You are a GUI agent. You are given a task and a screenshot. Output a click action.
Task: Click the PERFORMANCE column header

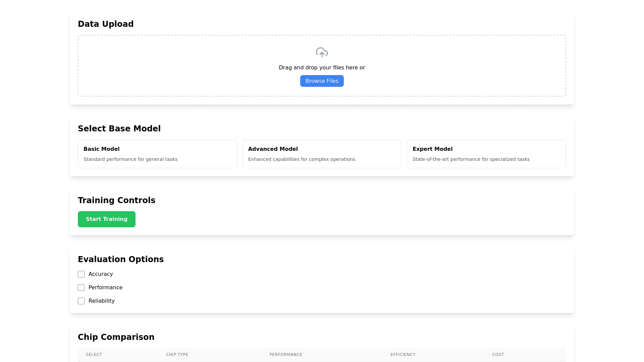pyautogui.click(x=286, y=354)
